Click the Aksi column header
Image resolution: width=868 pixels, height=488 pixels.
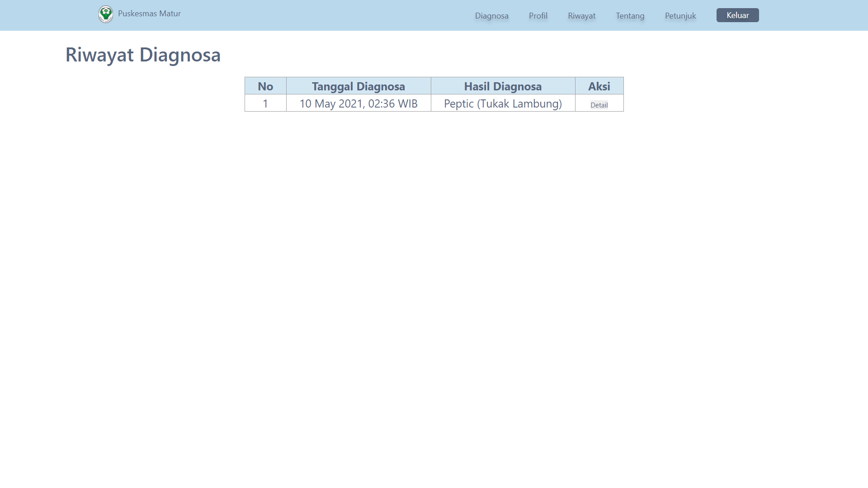click(x=599, y=86)
